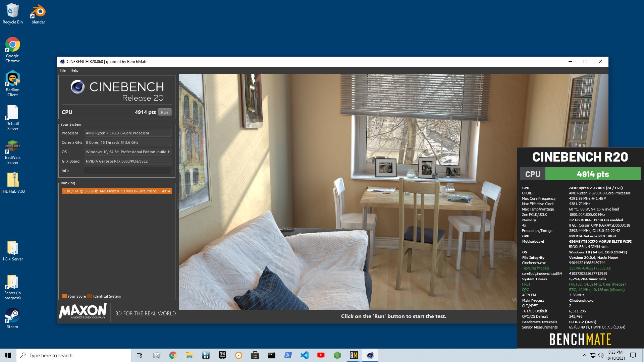Click CINEBENCH R20 title in BenchMate overlay
Image resolution: width=644 pixels, height=362 pixels.
coord(580,157)
